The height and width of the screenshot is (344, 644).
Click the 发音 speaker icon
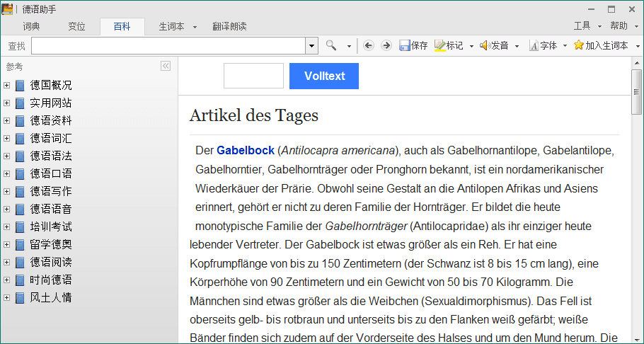coord(485,45)
